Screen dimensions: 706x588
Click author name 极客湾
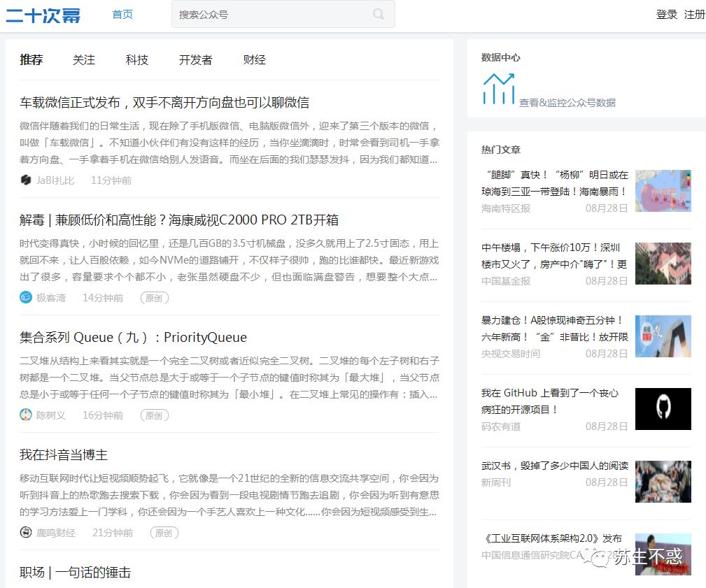pos(51,298)
